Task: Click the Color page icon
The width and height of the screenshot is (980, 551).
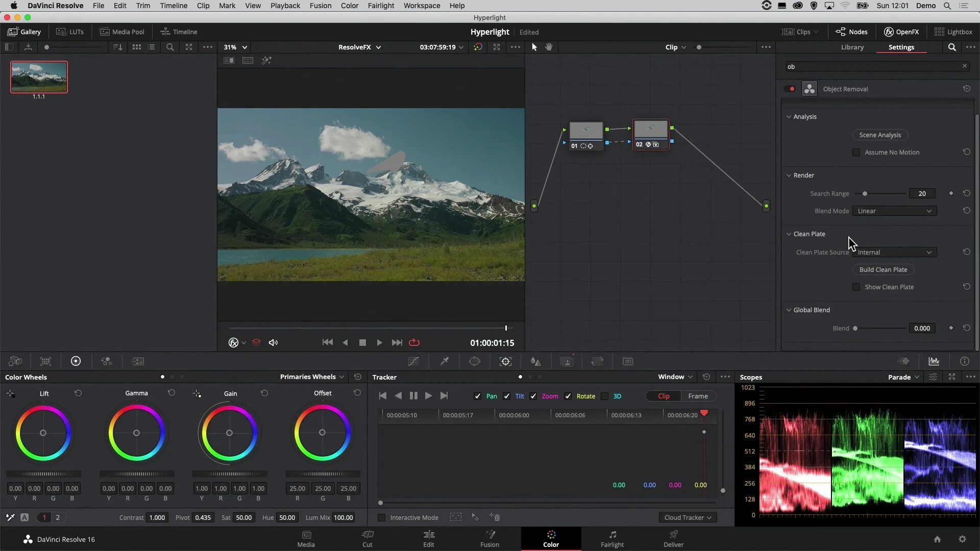Action: pos(551,538)
